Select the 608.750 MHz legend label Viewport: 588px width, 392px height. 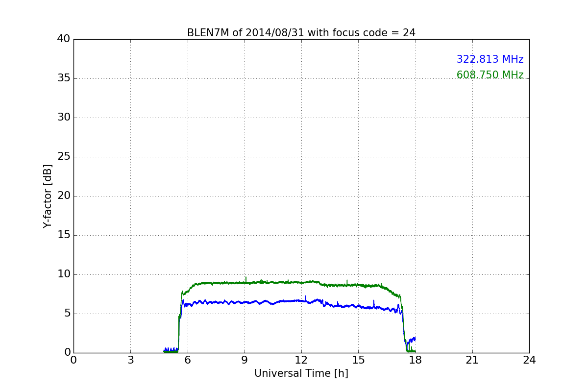(x=490, y=75)
